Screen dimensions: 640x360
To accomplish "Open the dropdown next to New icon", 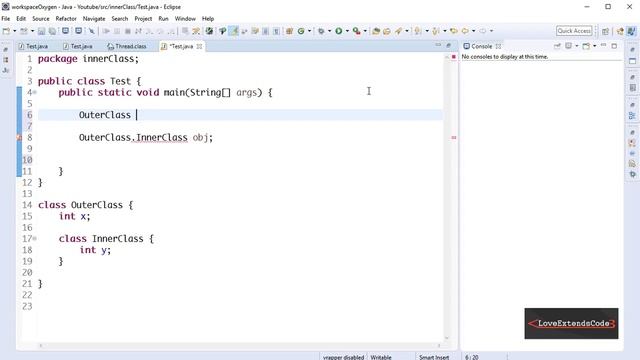I will (x=14, y=31).
